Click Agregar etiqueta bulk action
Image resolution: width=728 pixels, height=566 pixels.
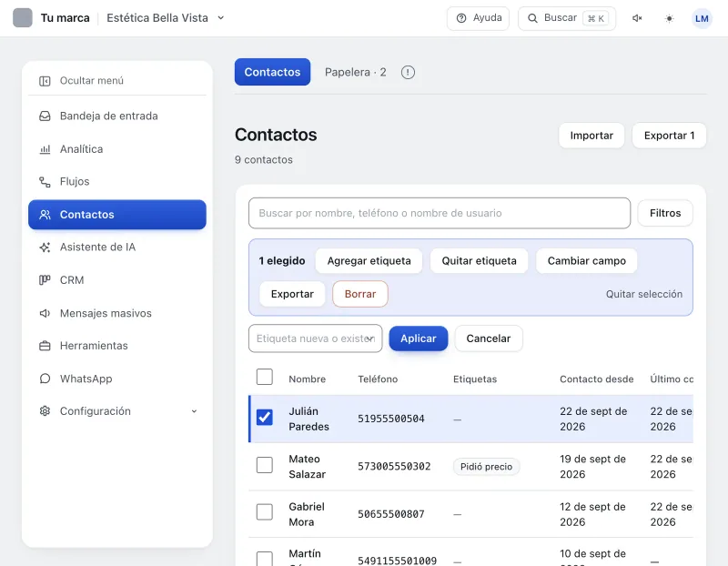[369, 261]
